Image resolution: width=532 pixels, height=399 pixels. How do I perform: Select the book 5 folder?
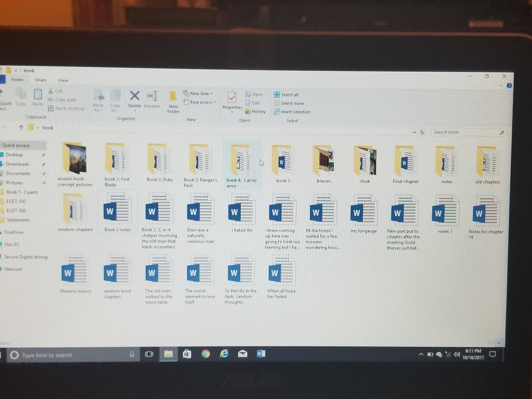[282, 164]
